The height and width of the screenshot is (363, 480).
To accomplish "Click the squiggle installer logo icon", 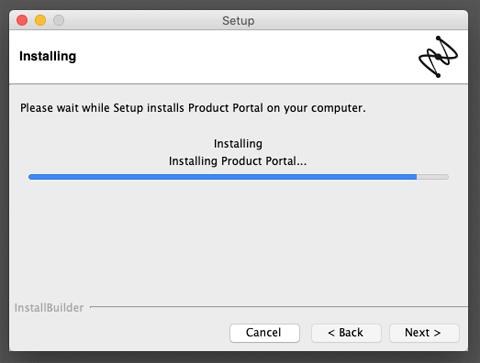I will (x=438, y=57).
